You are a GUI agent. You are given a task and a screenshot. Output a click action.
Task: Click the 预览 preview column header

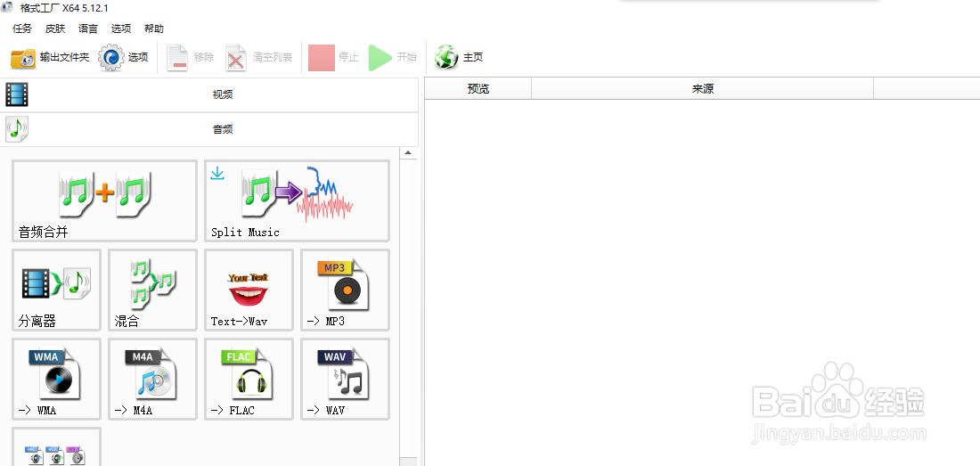point(478,89)
